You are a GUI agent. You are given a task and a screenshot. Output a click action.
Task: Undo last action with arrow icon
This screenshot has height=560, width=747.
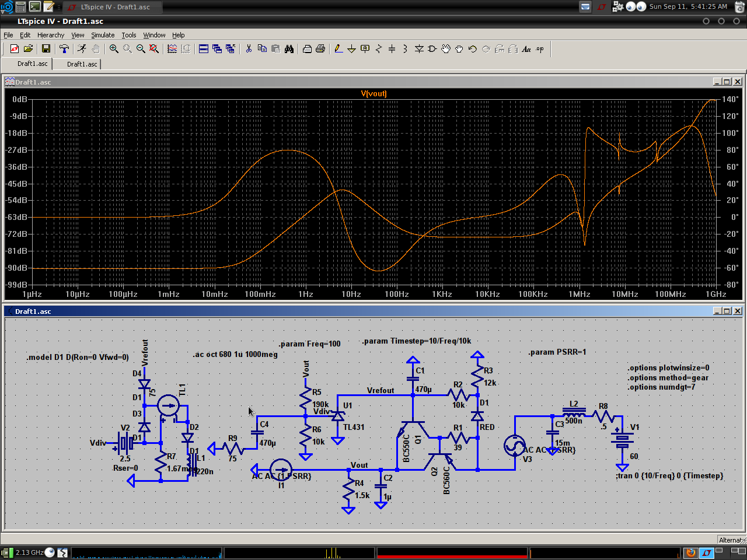[x=473, y=49]
